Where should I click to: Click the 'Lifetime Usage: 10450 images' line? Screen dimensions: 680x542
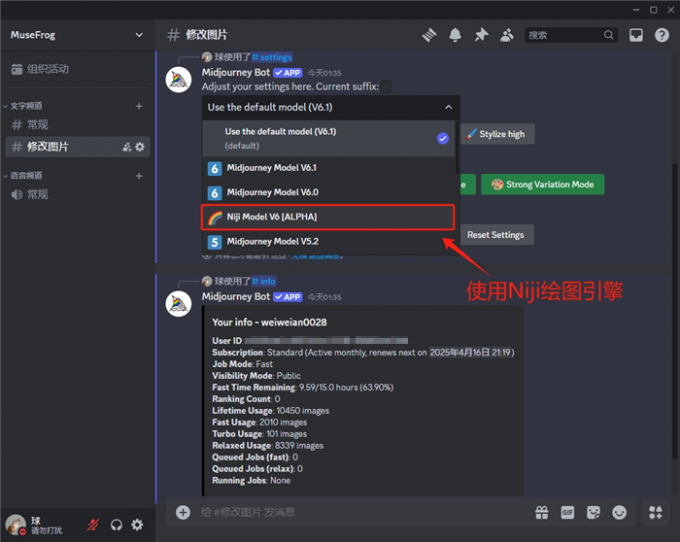tap(271, 411)
